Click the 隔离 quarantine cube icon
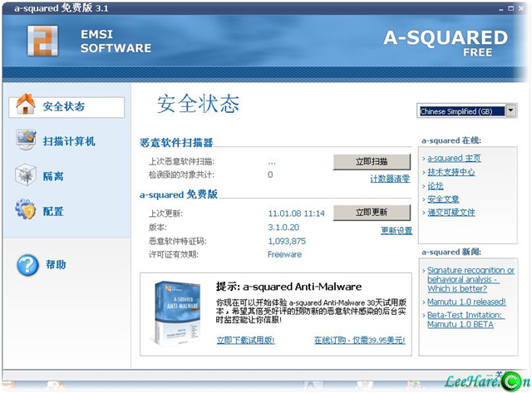 coord(26,175)
